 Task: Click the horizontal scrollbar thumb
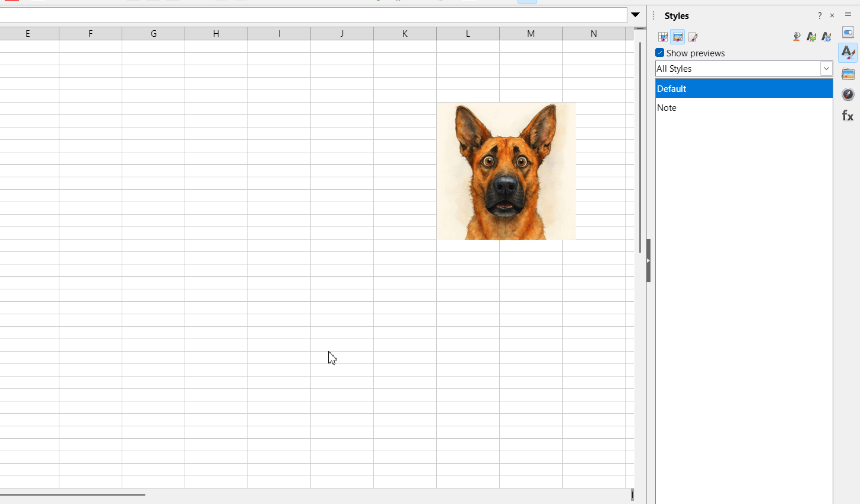(x=72, y=495)
